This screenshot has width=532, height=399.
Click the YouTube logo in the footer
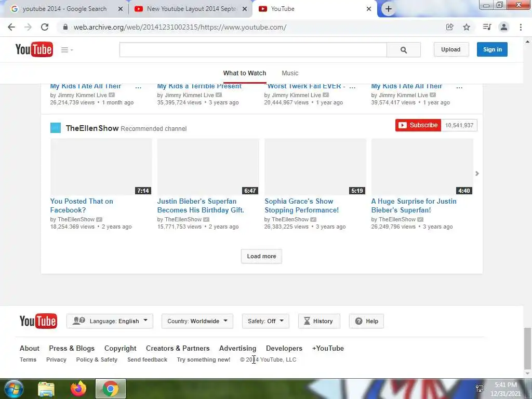(x=38, y=321)
